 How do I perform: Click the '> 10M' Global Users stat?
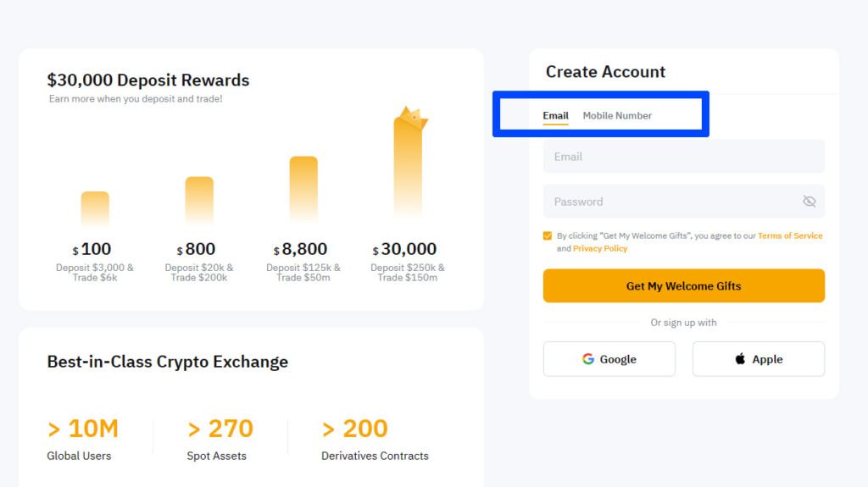pyautogui.click(x=83, y=429)
